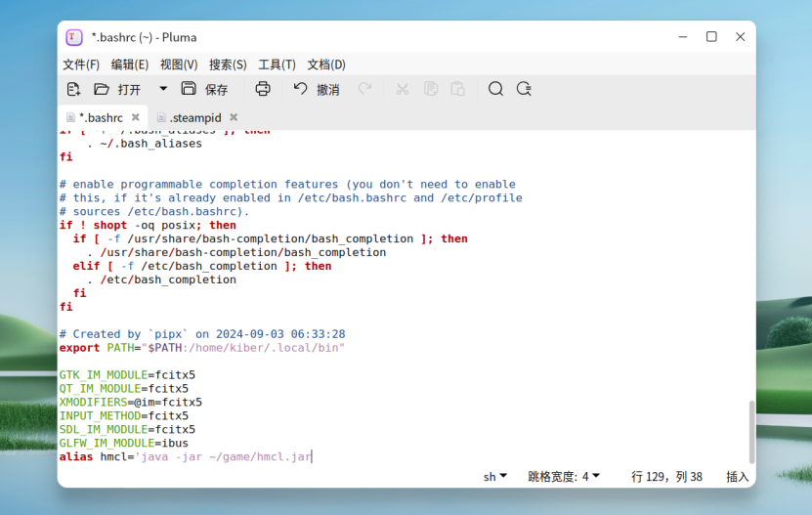The width and height of the screenshot is (812, 515).
Task: Open the 跳格宽度: 4 tab width dropdown
Action: coord(564,477)
